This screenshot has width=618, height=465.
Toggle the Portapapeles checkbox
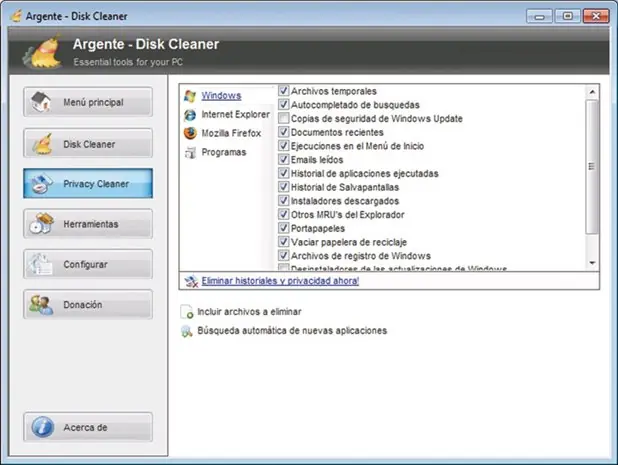[283, 228]
